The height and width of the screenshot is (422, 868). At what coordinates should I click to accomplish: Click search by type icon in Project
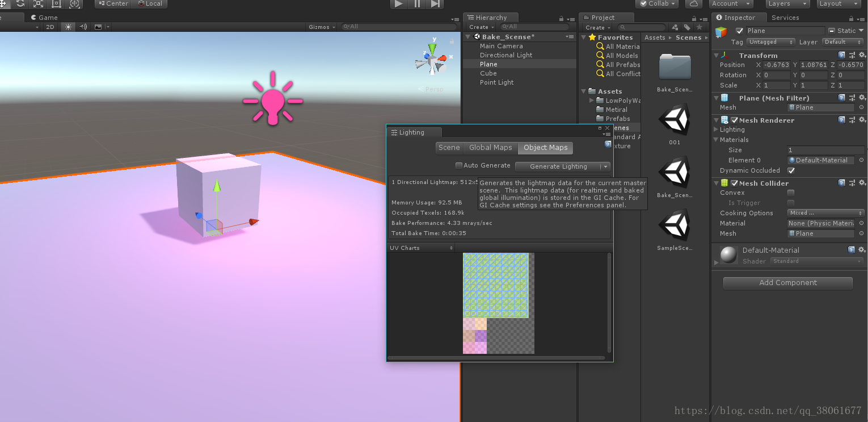(675, 27)
